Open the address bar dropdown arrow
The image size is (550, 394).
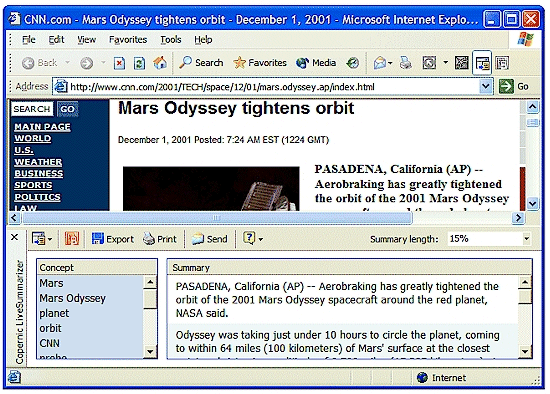[485, 86]
